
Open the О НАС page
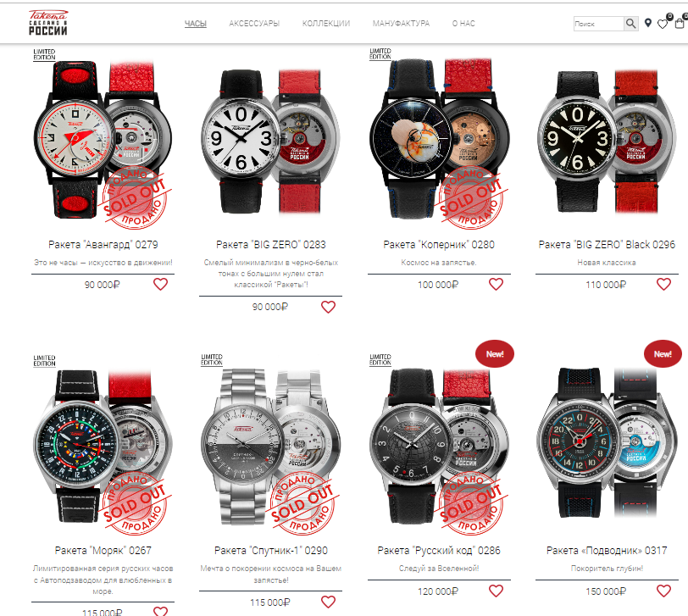(463, 23)
